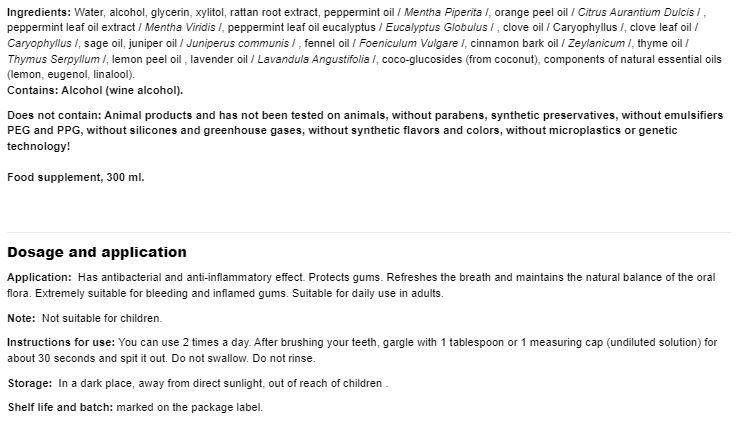Click the "Contains: Alcohol (wine alcohol)." line
736x421 pixels.
[x=78, y=89]
